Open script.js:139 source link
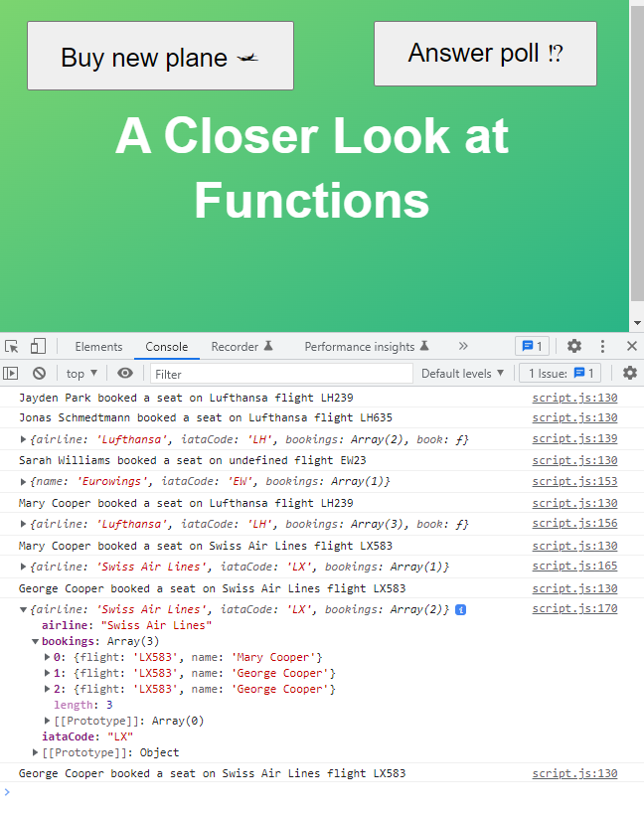Image resolution: width=644 pixels, height=815 pixels. (x=574, y=438)
